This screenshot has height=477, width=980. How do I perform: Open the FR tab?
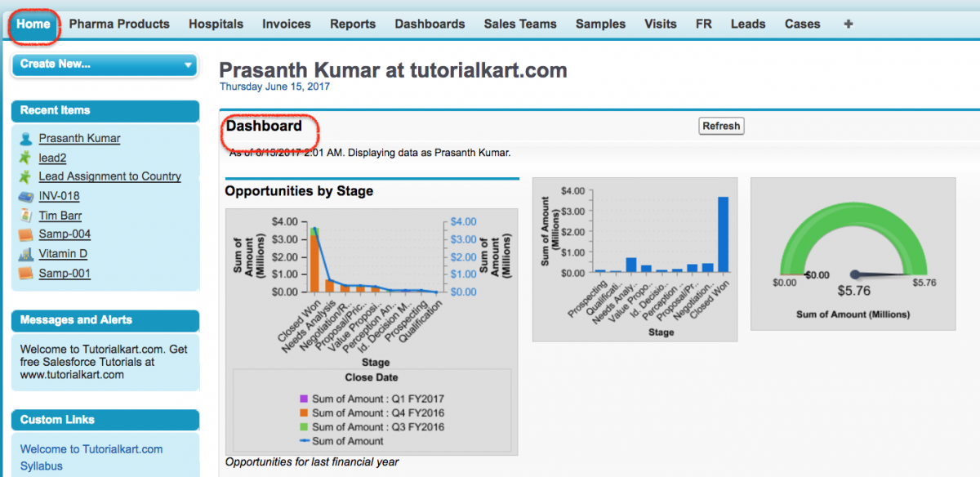point(703,24)
